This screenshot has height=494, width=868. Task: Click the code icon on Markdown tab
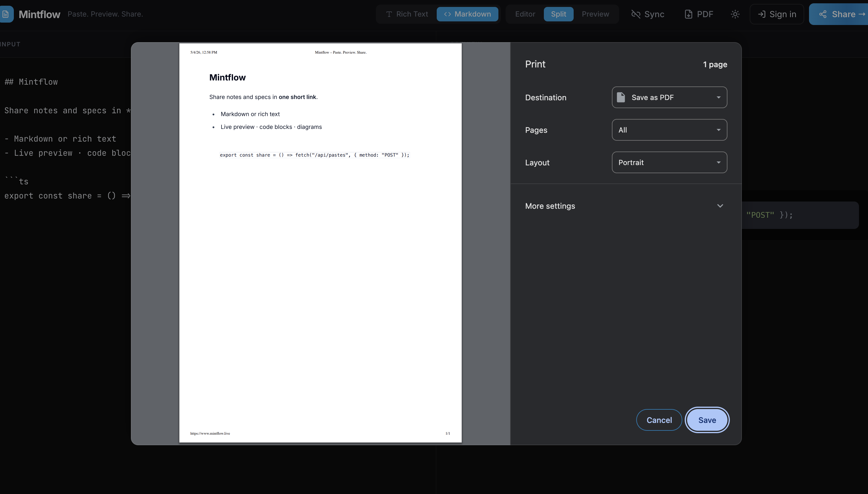click(447, 14)
